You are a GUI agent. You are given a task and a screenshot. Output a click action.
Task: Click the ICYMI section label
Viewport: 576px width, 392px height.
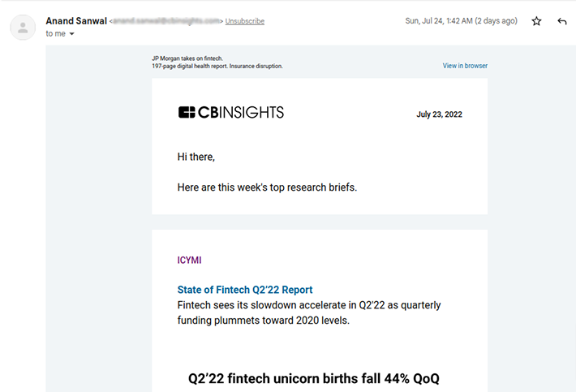coord(189,260)
